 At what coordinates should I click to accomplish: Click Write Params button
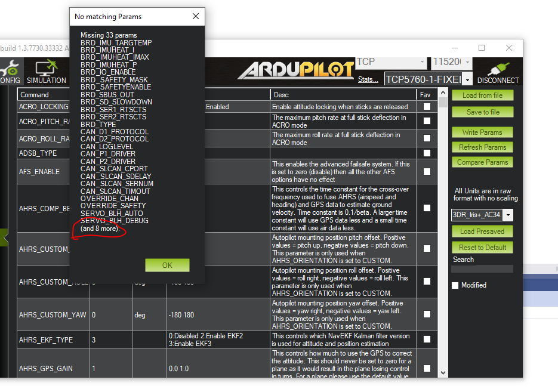pyautogui.click(x=483, y=132)
